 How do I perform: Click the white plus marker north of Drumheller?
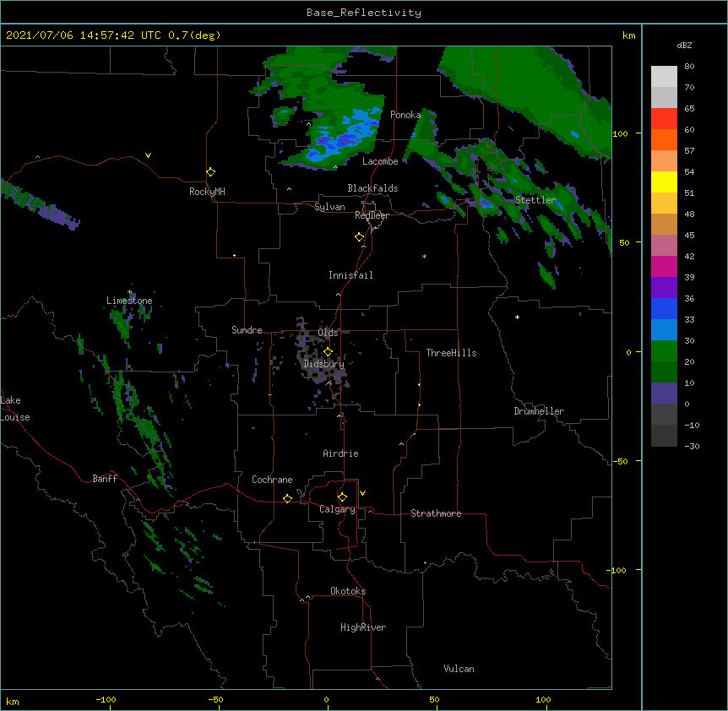pyautogui.click(x=517, y=317)
